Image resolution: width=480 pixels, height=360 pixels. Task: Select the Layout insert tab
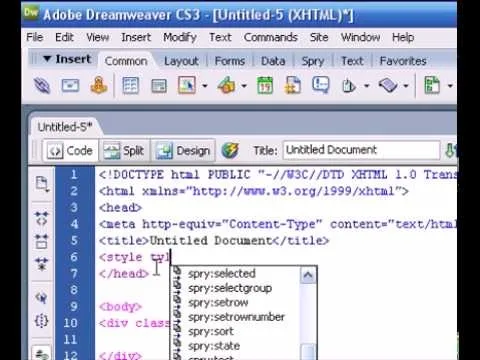(181, 61)
